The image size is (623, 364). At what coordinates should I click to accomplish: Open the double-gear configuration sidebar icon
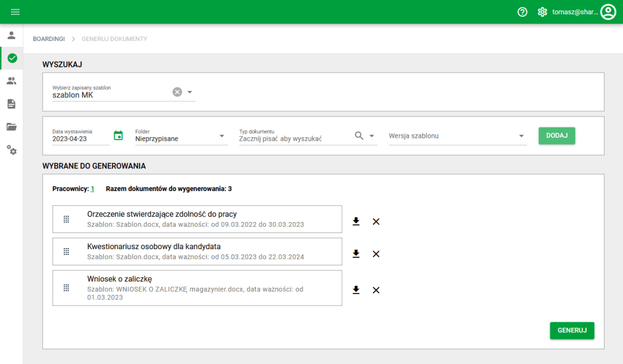(12, 150)
